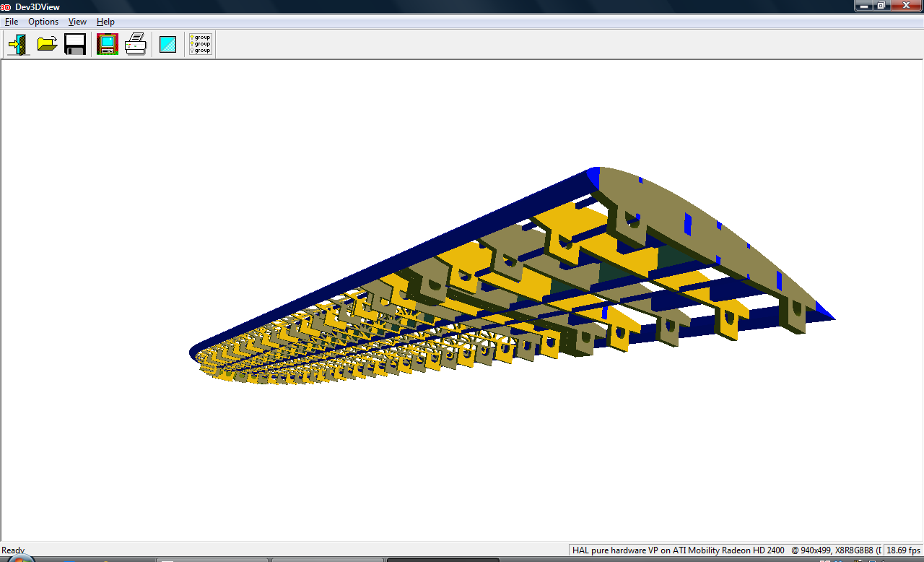
Task: Click the computer monitor display icon
Action: (x=108, y=44)
